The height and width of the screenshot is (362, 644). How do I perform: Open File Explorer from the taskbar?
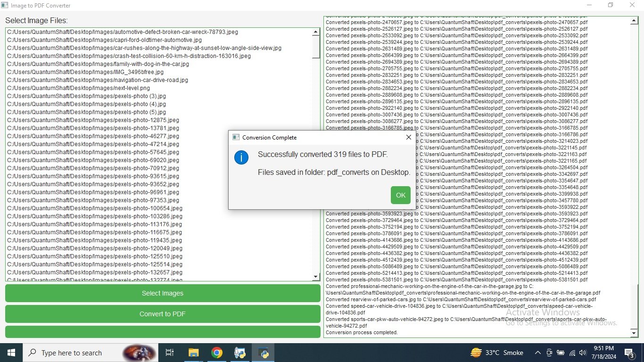coord(193,353)
